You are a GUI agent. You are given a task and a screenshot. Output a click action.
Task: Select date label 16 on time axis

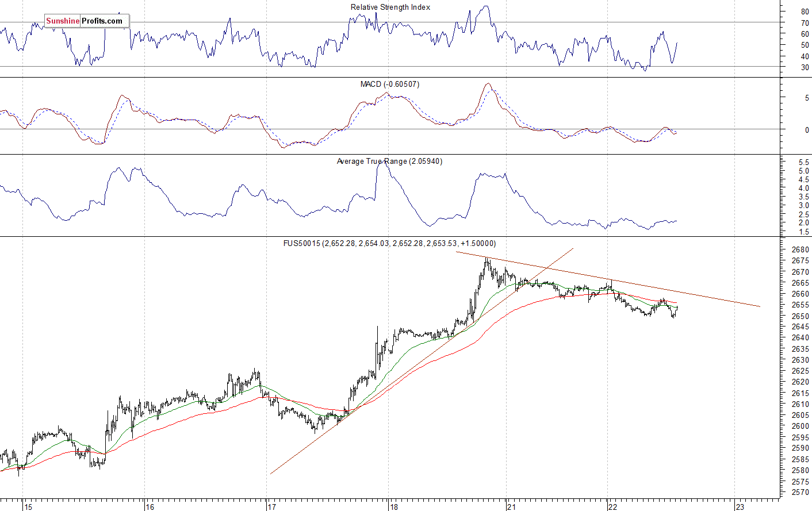click(x=150, y=507)
